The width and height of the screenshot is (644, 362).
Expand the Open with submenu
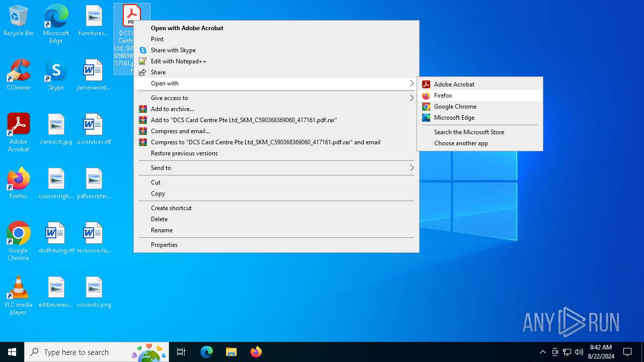(x=276, y=83)
